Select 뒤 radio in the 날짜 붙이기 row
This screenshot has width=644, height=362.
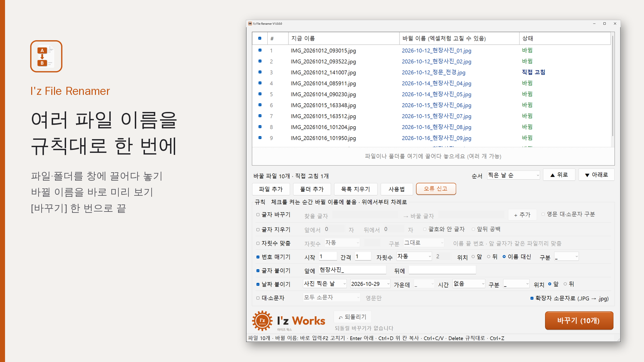pyautogui.click(x=565, y=284)
